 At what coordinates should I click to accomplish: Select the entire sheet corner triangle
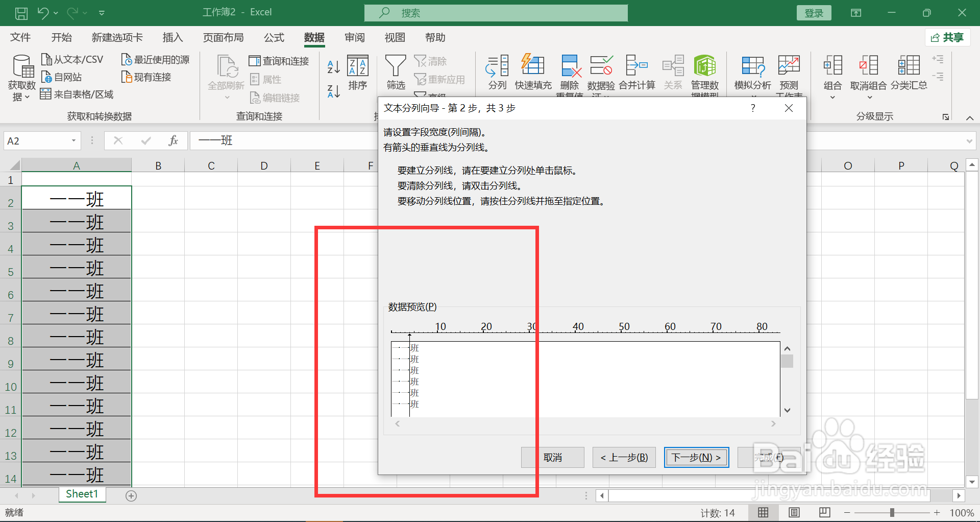point(15,165)
